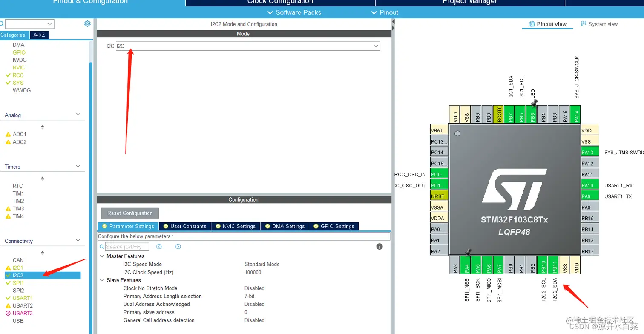Select TIM3 under Timers
644x334 pixels.
(x=18, y=209)
